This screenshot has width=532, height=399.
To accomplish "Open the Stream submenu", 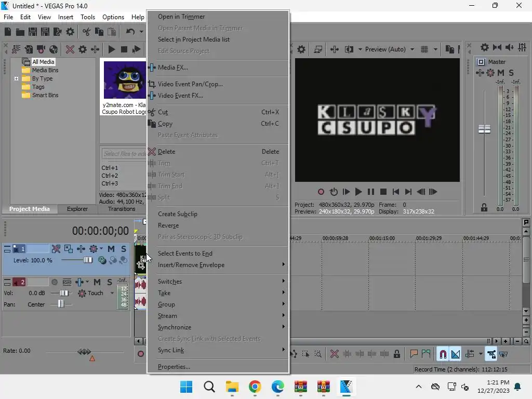I will click(218, 316).
